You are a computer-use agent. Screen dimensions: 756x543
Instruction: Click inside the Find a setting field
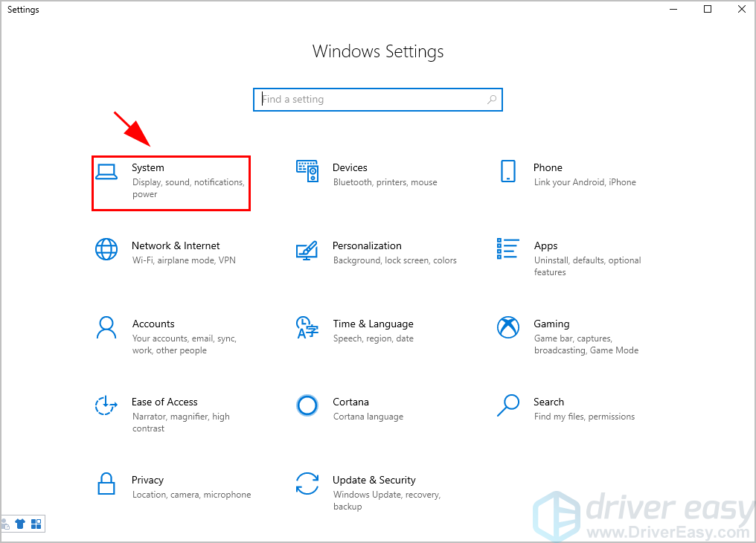point(372,100)
